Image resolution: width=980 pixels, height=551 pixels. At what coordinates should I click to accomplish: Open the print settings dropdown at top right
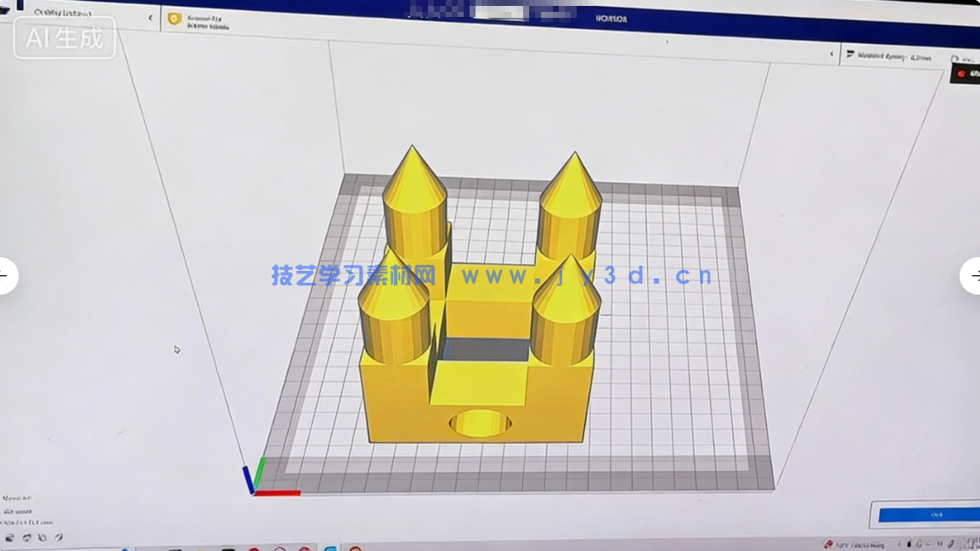click(x=887, y=56)
